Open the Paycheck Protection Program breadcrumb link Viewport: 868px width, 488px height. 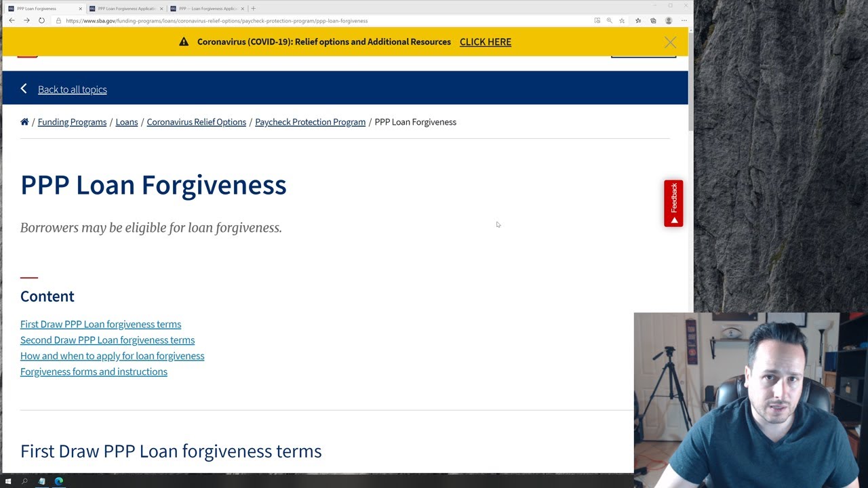click(311, 122)
